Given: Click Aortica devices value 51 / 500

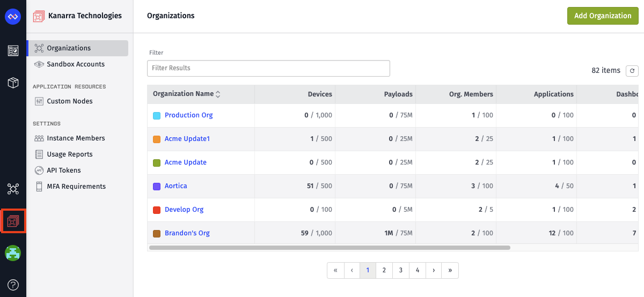Looking at the screenshot, I should pyautogui.click(x=319, y=186).
